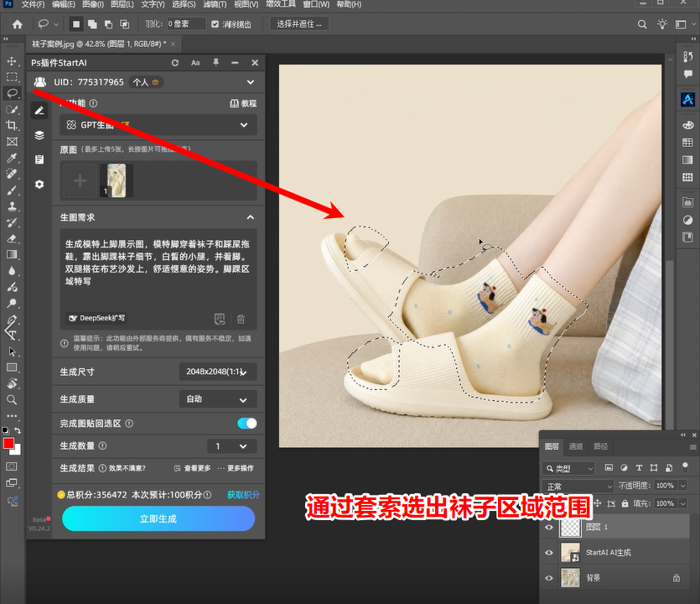Open the search icon in the top bar
Viewport: 700px width, 604px height.
coord(642,24)
